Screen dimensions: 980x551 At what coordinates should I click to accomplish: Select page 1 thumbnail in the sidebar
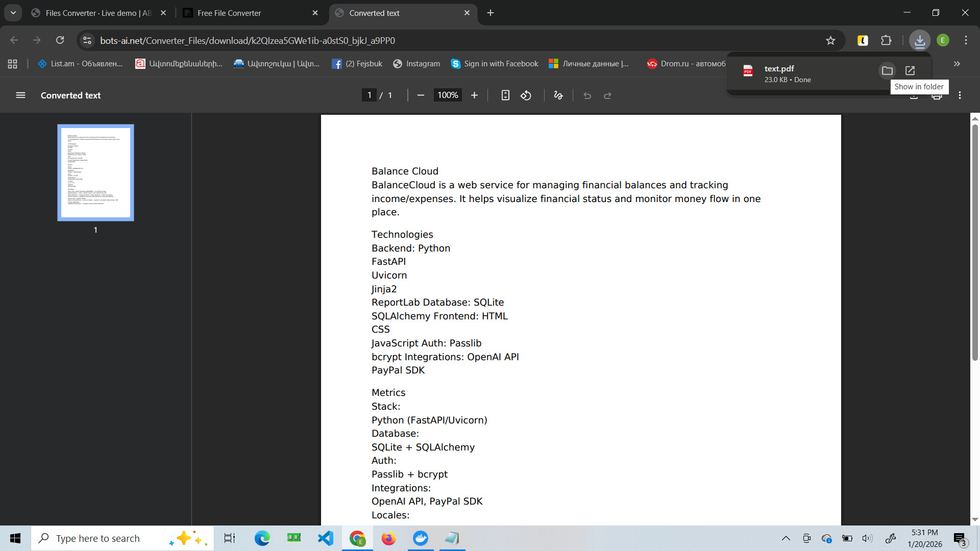95,172
